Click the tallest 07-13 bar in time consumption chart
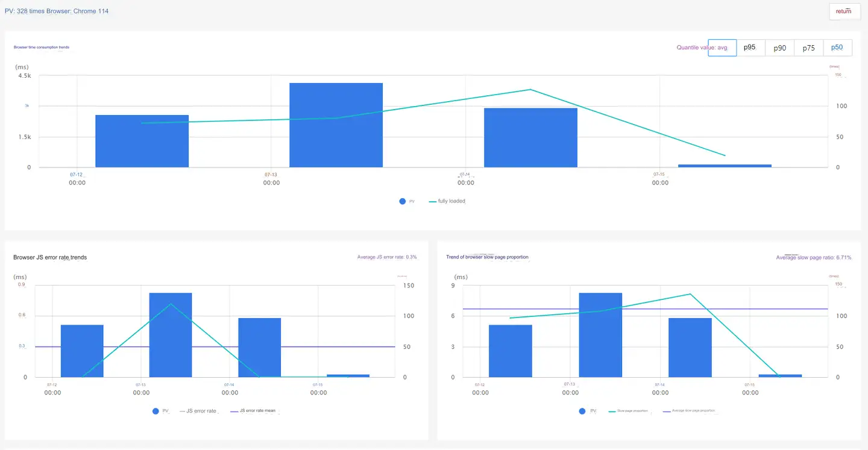 (x=336, y=125)
